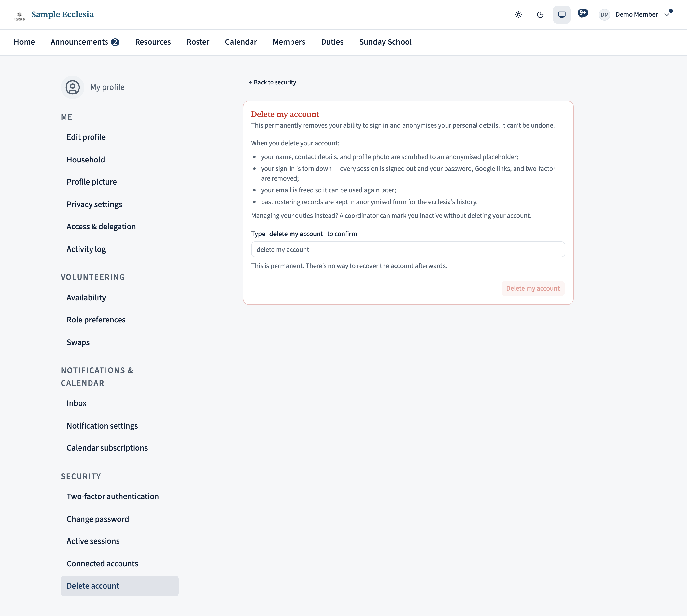This screenshot has width=687, height=616.
Task: View the Activity log
Action: click(x=120, y=249)
